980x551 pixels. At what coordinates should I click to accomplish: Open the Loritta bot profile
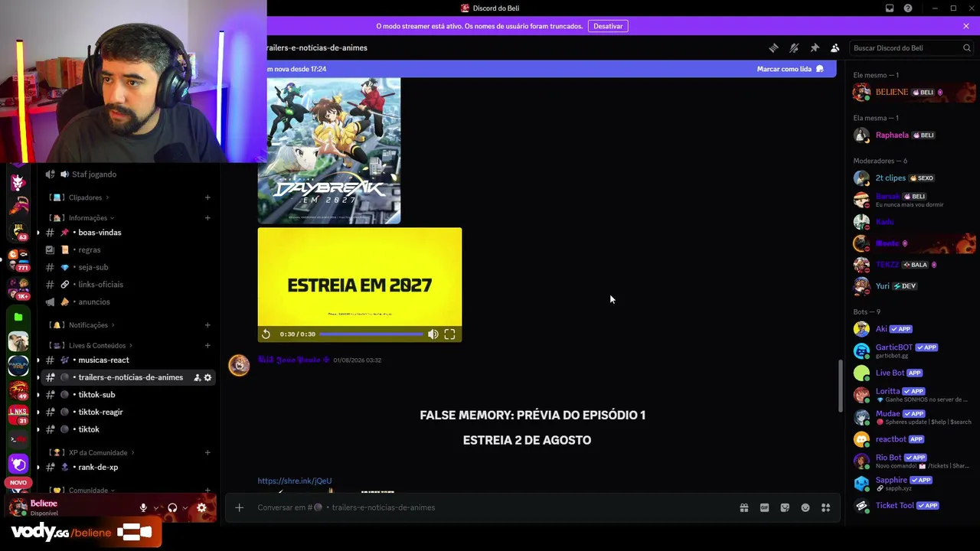pyautogui.click(x=913, y=395)
